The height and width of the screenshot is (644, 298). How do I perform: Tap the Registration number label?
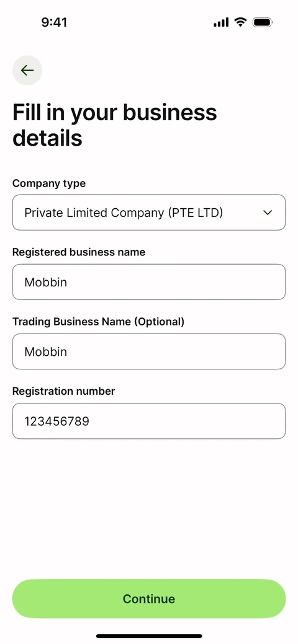tap(64, 391)
